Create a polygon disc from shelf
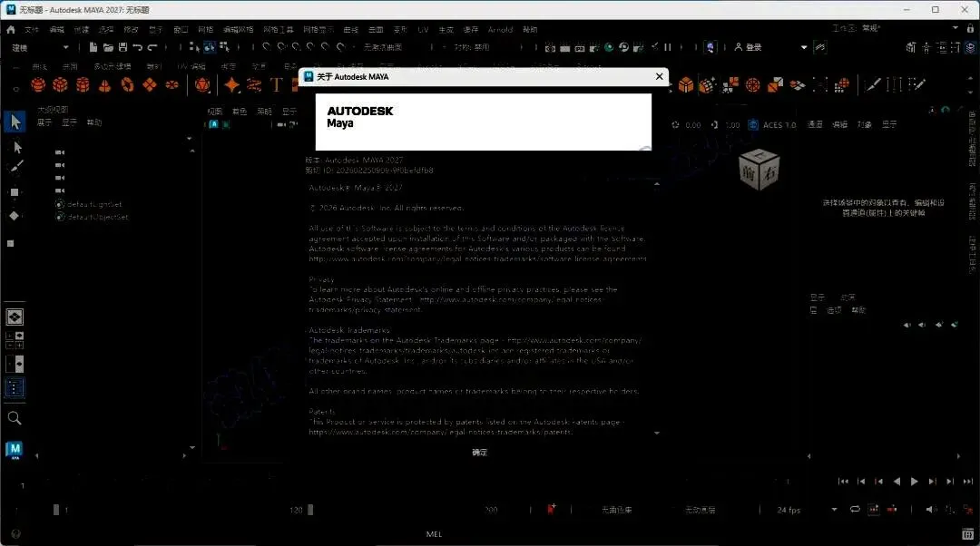This screenshot has width=980, height=546. 171,84
